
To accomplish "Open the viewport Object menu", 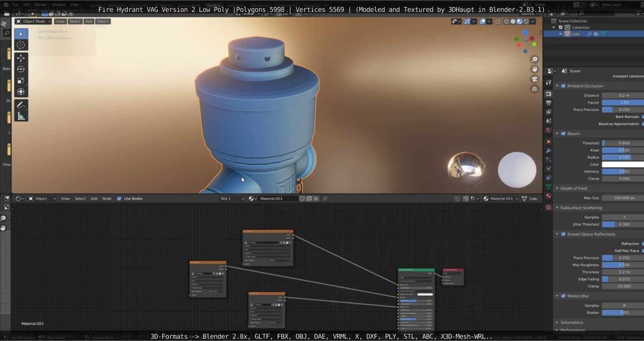I will click(103, 22).
